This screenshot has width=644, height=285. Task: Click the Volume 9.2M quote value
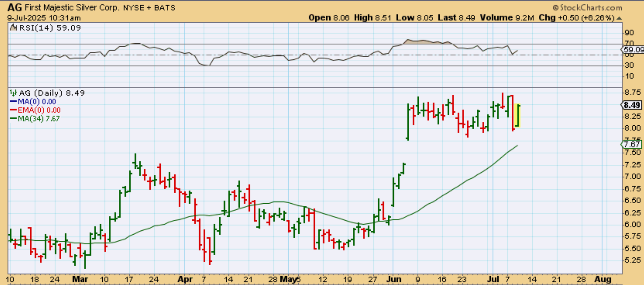507,18
